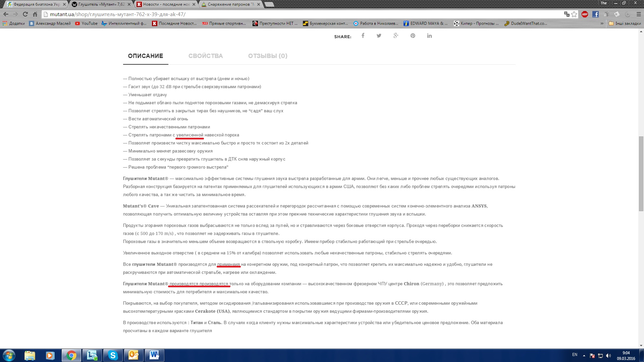Switch to Google Chrome in the taskbar
The width and height of the screenshot is (644, 362).
71,355
